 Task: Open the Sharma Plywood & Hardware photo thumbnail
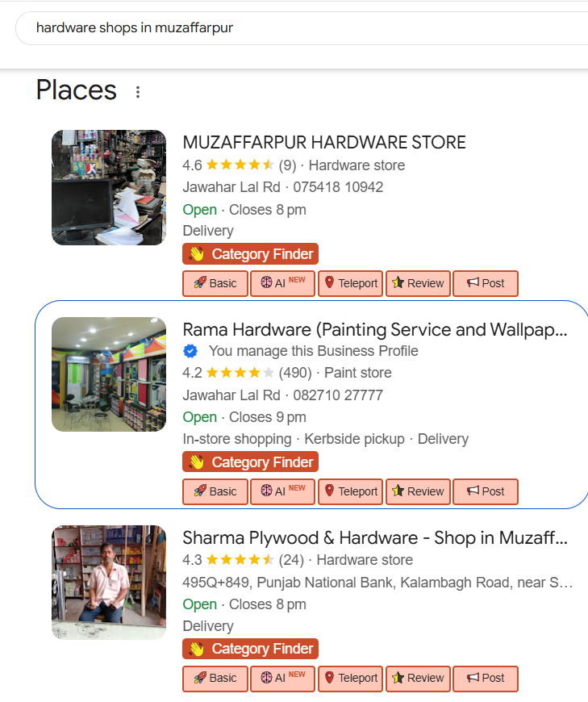[x=109, y=583]
